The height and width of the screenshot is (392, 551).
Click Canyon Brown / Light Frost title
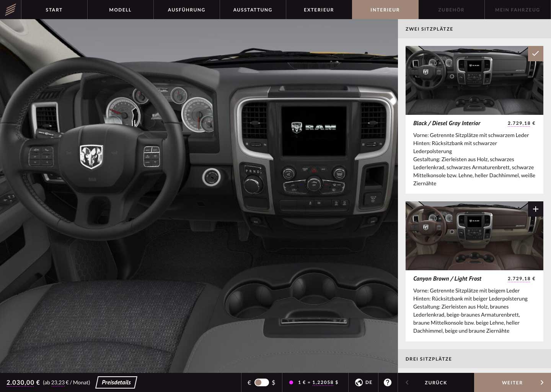point(447,279)
